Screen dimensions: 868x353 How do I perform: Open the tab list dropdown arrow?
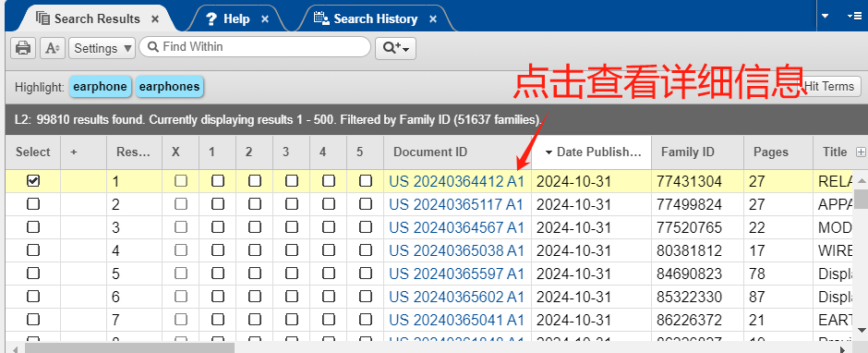(825, 16)
